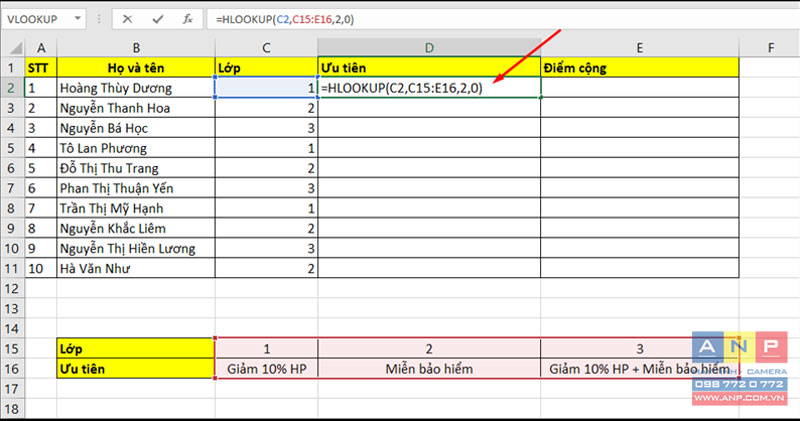Select cell with 'Nguyễn Bá Học'

pos(136,128)
